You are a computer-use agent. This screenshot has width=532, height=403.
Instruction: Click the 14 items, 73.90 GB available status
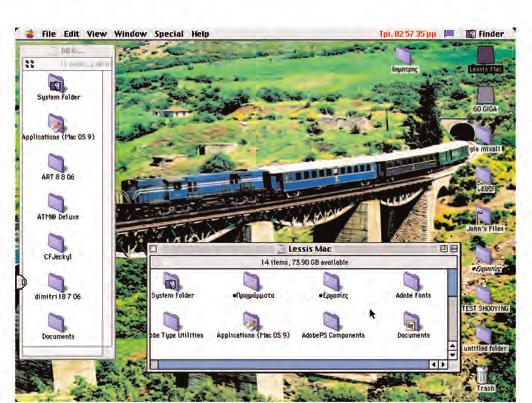pyautogui.click(x=304, y=262)
